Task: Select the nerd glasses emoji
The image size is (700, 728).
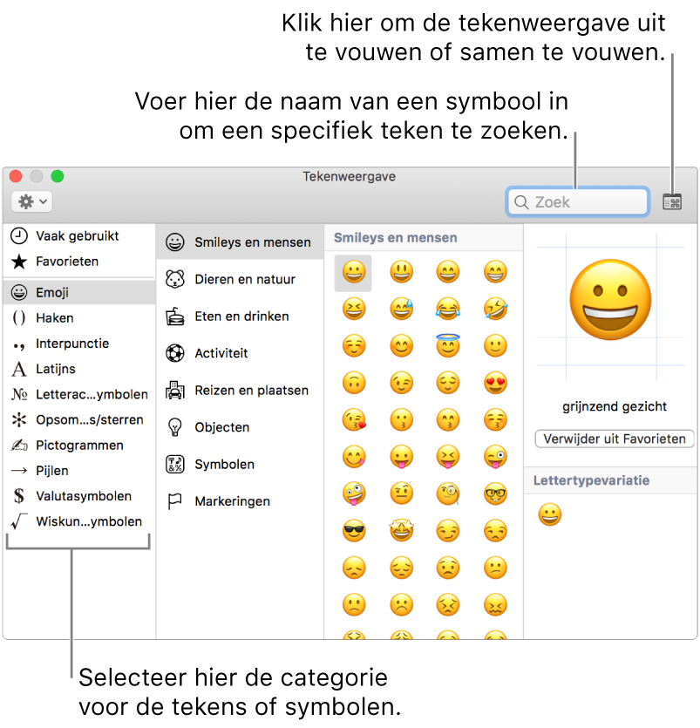Action: coord(495,494)
